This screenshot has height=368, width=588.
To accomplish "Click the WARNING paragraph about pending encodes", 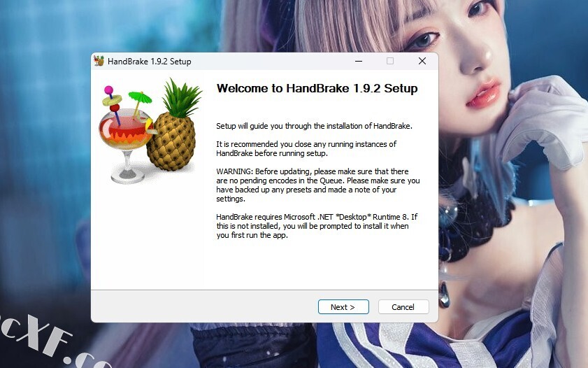I will (318, 185).
